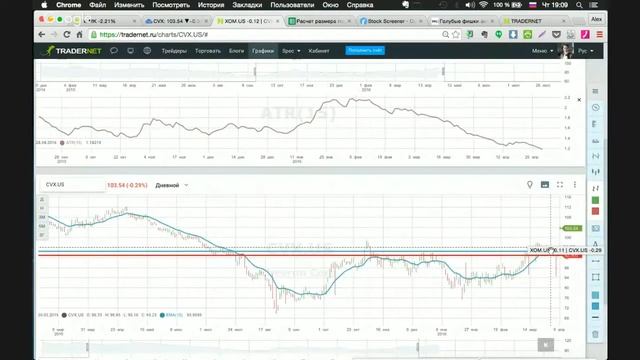640x360 pixels.
Task: Click the ATR legend marker in upper panel
Action: point(62,143)
